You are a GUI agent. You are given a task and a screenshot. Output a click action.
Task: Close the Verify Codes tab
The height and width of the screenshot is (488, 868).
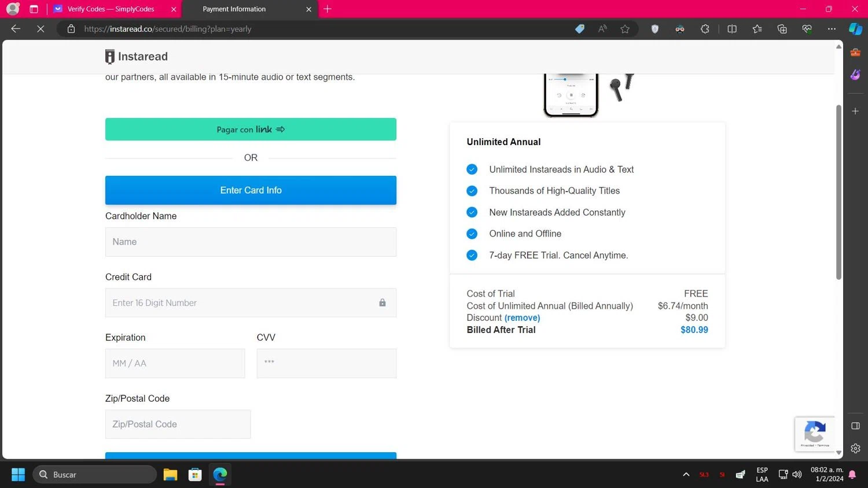tap(174, 9)
